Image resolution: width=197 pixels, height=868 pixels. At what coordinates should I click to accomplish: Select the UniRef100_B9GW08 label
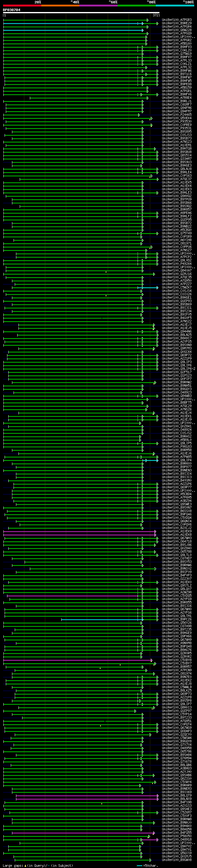(x=177, y=860)
